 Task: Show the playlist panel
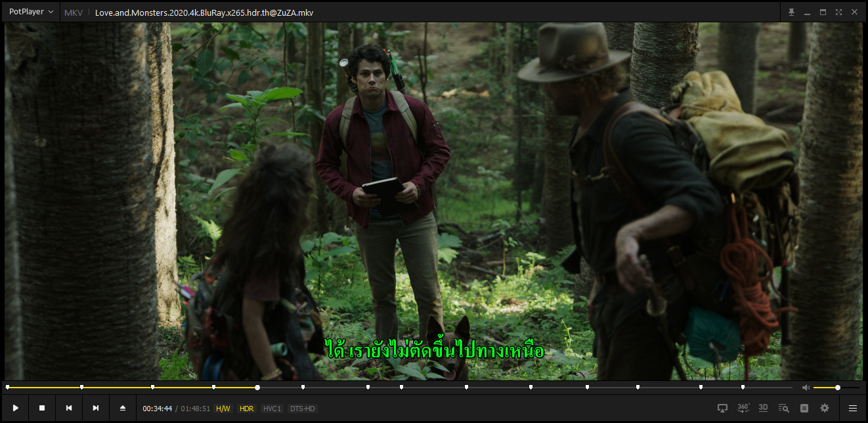(x=804, y=408)
